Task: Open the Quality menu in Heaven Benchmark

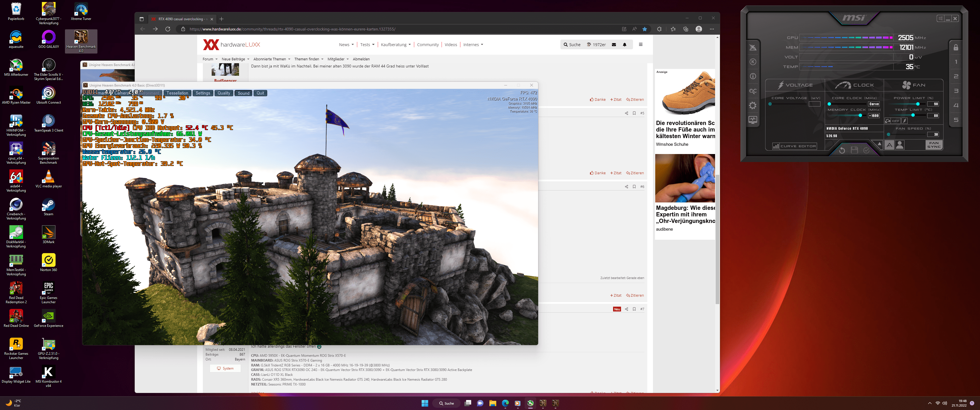Action: 224,93
